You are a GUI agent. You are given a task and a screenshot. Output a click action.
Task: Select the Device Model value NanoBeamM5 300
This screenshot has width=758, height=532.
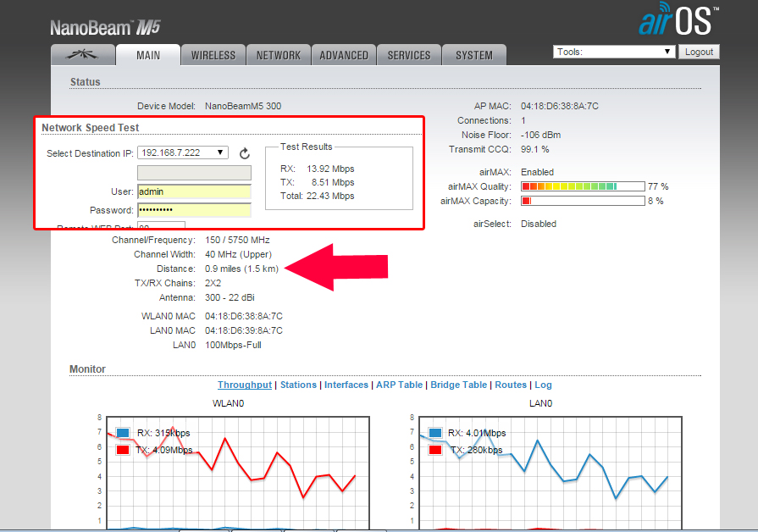pos(243,106)
